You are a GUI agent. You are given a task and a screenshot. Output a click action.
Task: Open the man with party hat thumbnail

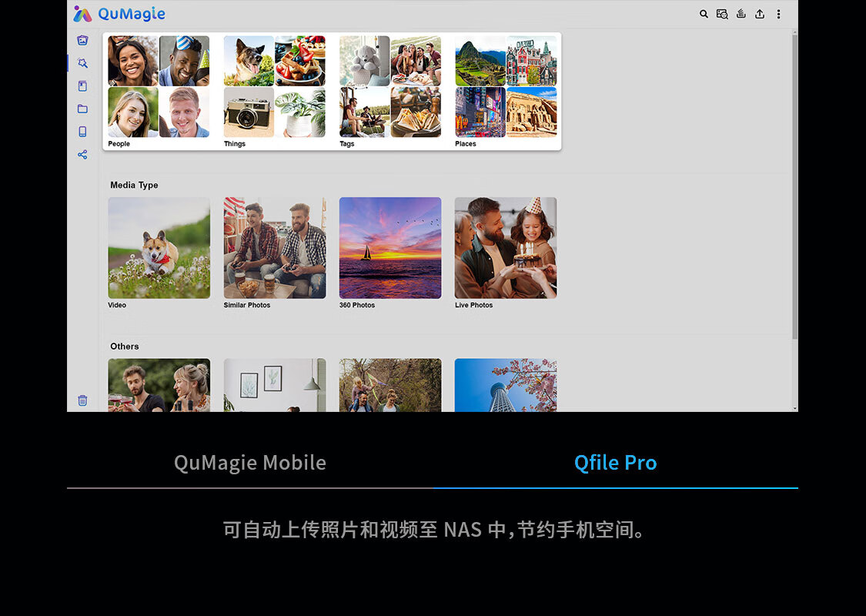pos(184,61)
